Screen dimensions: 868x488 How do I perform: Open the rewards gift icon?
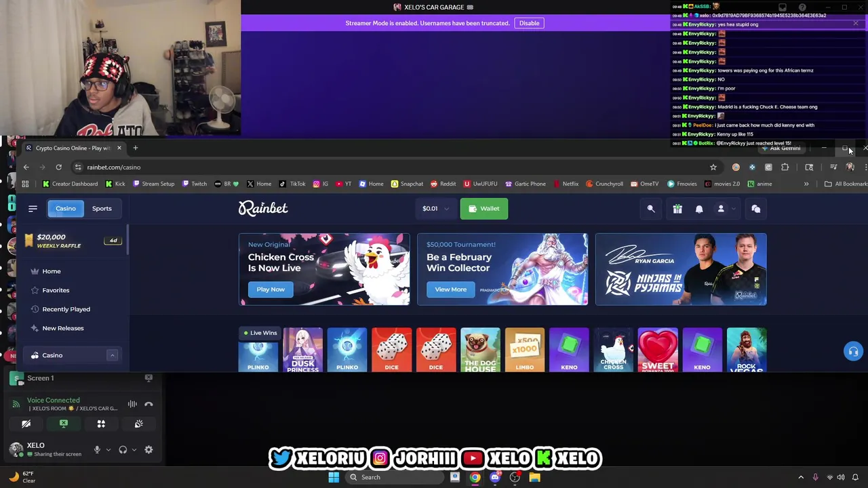(x=677, y=209)
